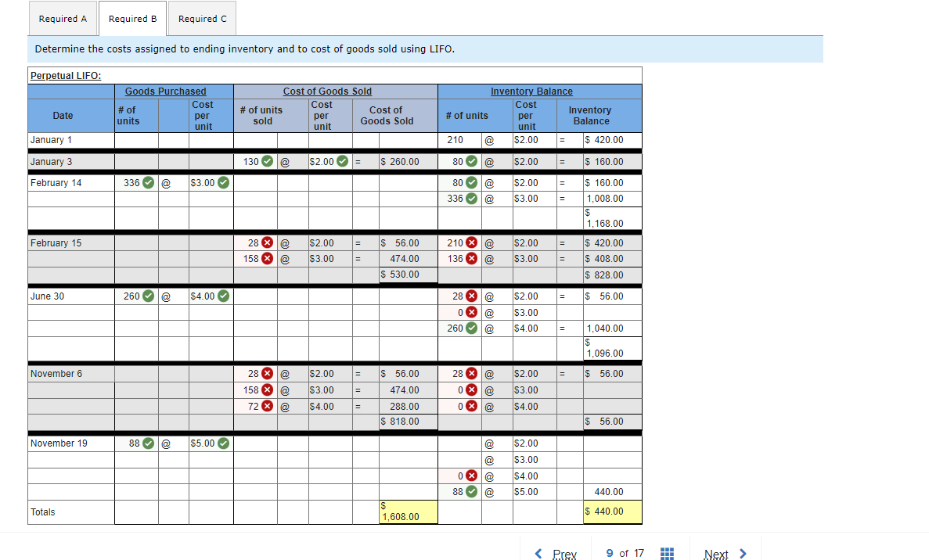Screen dimensions: 929x560
Task: Select the Required B tab
Action: point(133,19)
